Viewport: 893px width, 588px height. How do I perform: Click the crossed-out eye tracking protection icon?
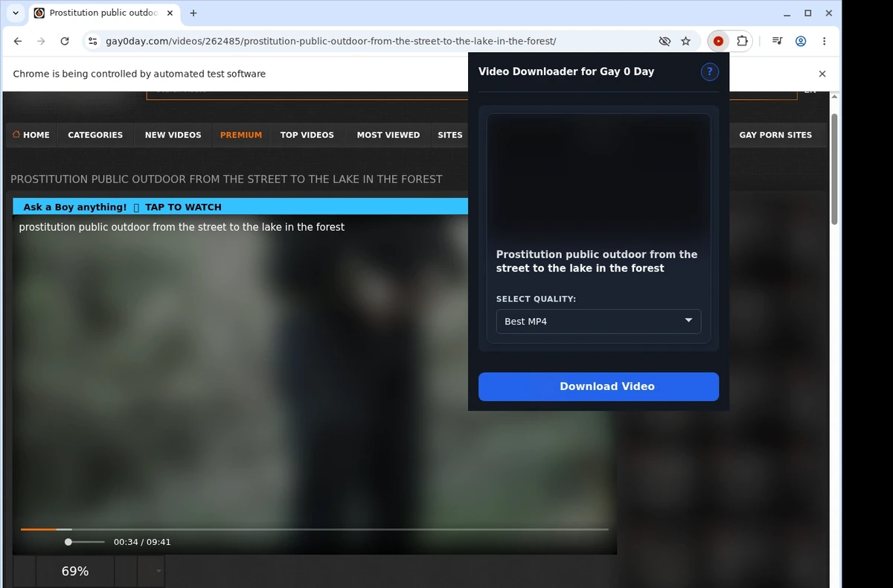pos(665,42)
